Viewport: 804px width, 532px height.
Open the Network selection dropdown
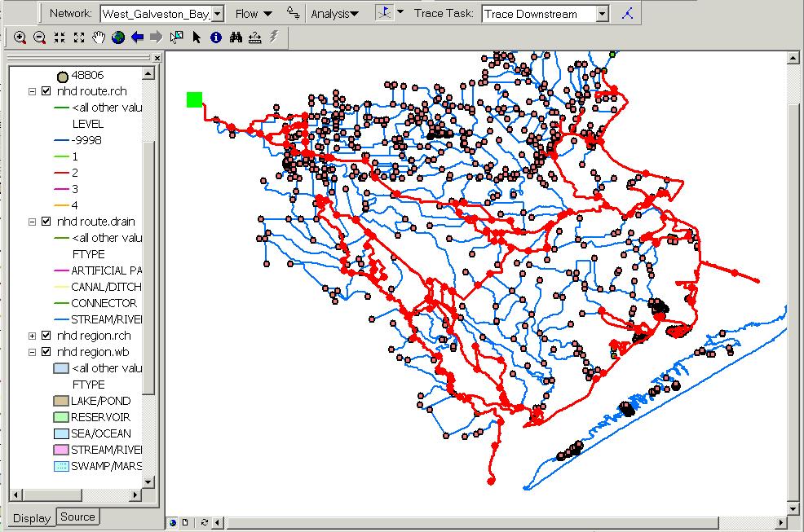point(217,14)
